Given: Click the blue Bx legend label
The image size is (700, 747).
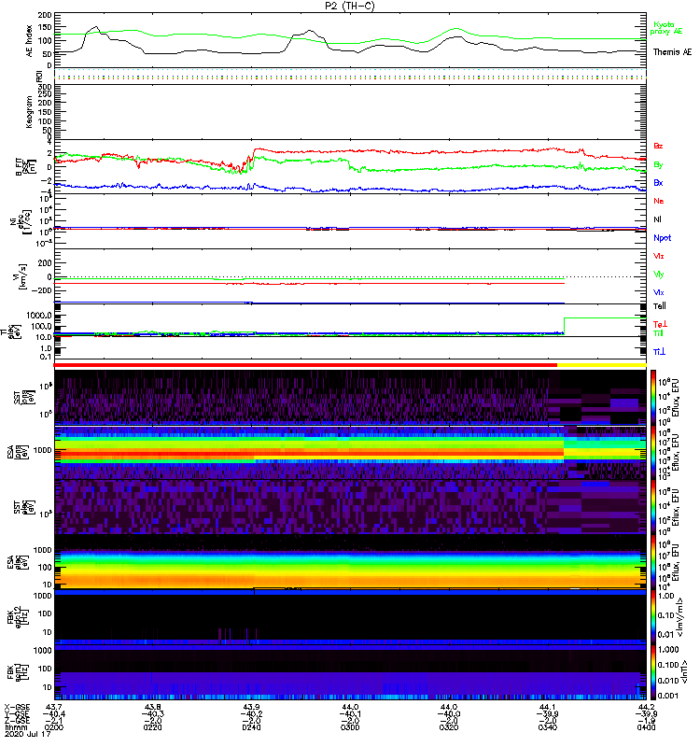Looking at the screenshot, I should click(x=658, y=182).
